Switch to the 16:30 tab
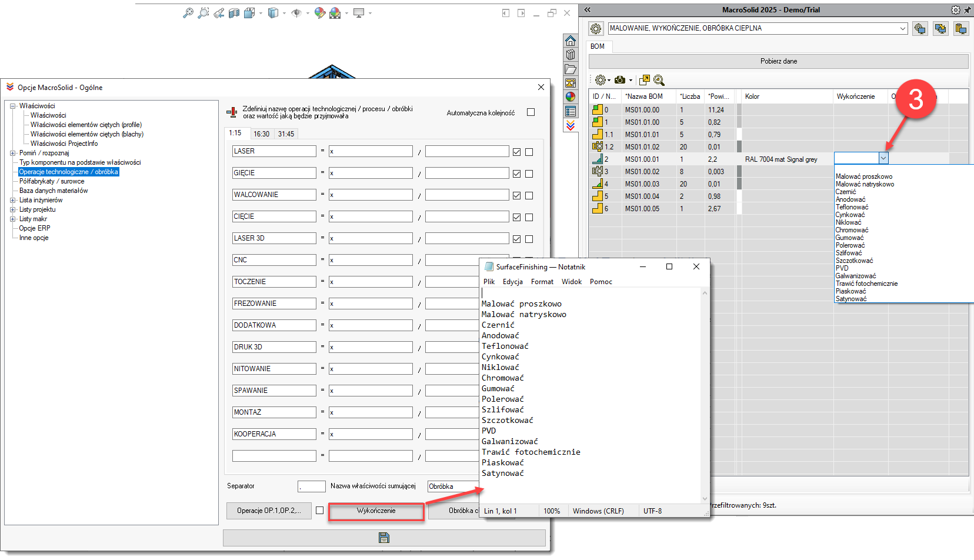This screenshot has width=974, height=560. pyautogui.click(x=261, y=134)
